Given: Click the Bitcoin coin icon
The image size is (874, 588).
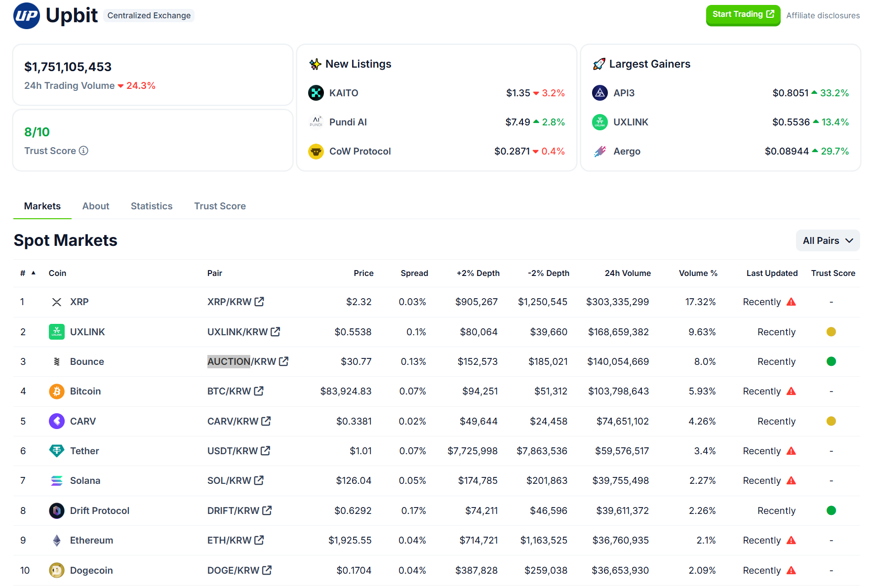Looking at the screenshot, I should pos(57,391).
